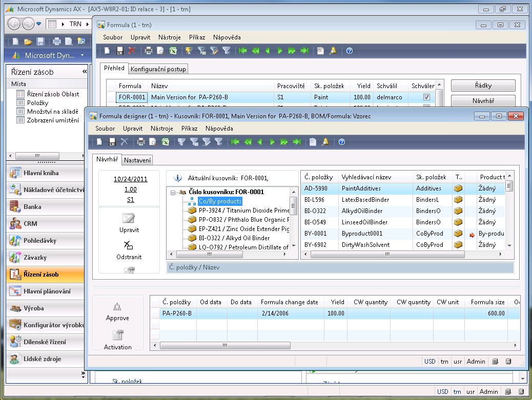
Task: Open Dílenské řízení module
Action: pos(45,342)
